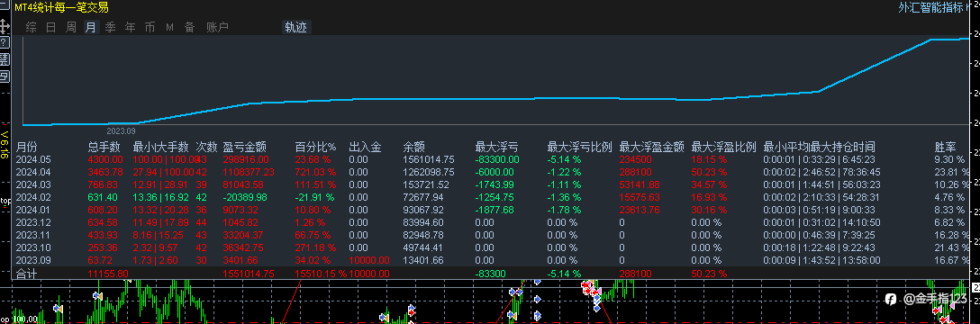Select the 周 weekly statistics tab

(x=71, y=28)
